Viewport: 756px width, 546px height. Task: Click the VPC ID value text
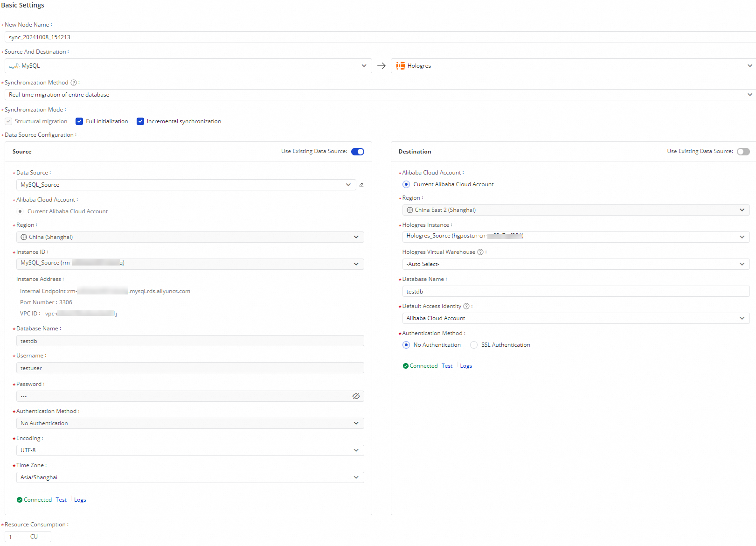coord(81,314)
